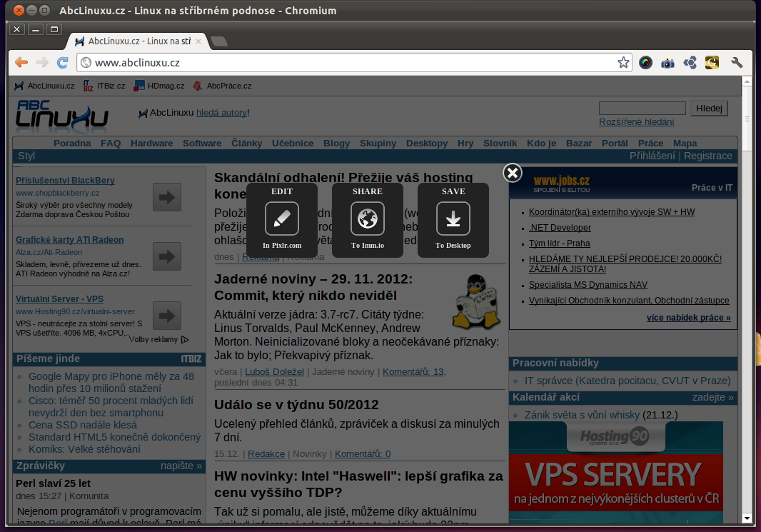Click the arrow beside Příslušenství BlackBery ad
Viewport: 761px width, 532px height.
pos(167,197)
